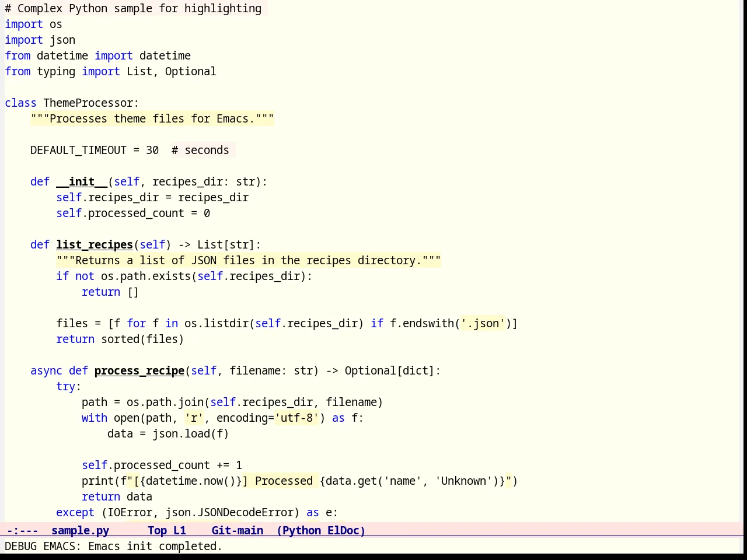This screenshot has height=560, width=747.
Task: Click the 'utf-8' encoding string
Action: (x=296, y=418)
